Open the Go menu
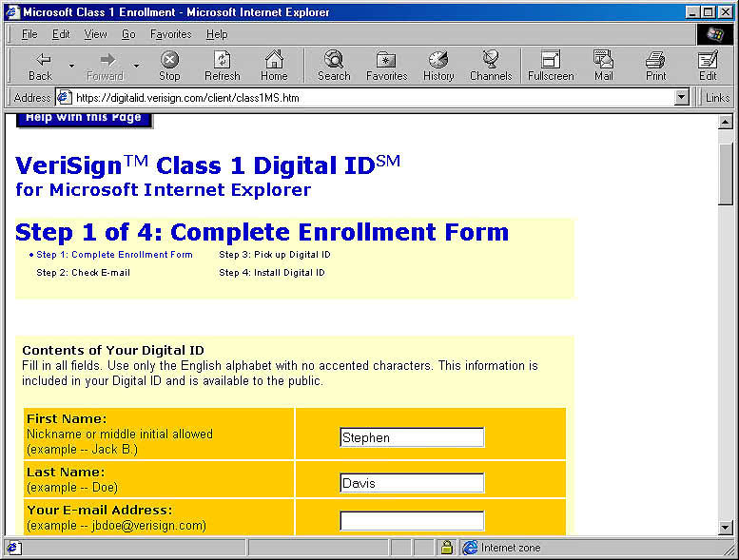Image resolution: width=739 pixels, height=560 pixels. (128, 34)
